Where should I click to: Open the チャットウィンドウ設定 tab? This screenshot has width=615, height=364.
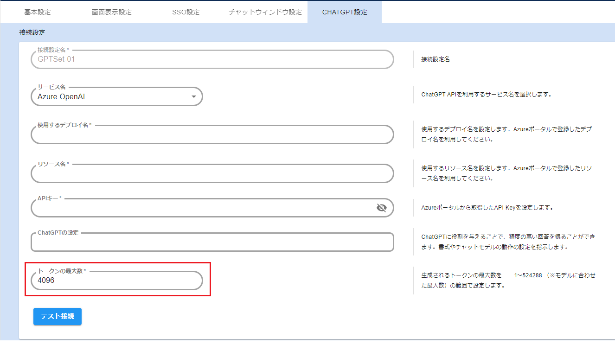click(265, 12)
